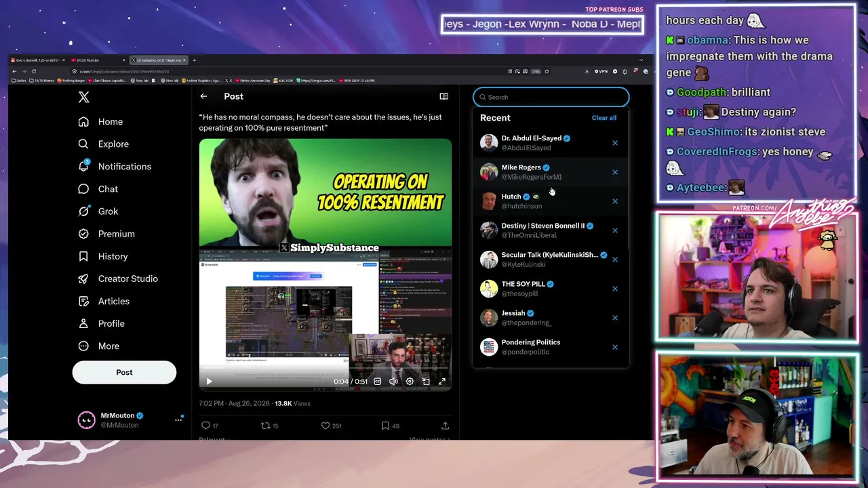Reload the page in the browser
The width and height of the screenshot is (868, 488).
[x=34, y=71]
